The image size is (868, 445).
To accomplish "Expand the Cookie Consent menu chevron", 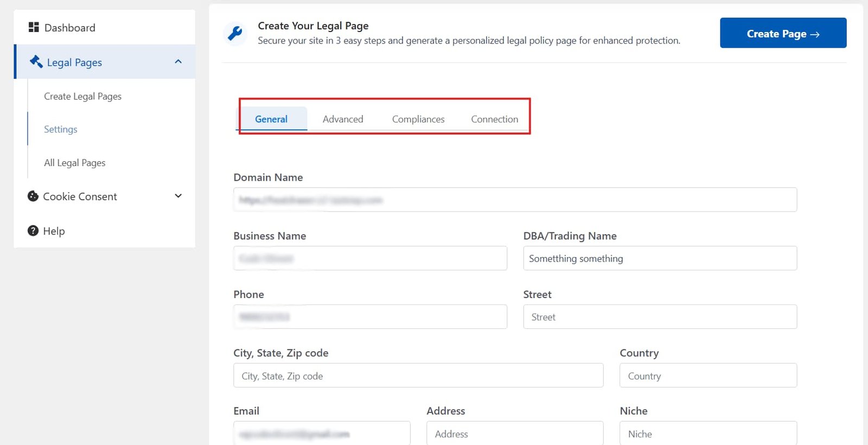I will pyautogui.click(x=178, y=196).
